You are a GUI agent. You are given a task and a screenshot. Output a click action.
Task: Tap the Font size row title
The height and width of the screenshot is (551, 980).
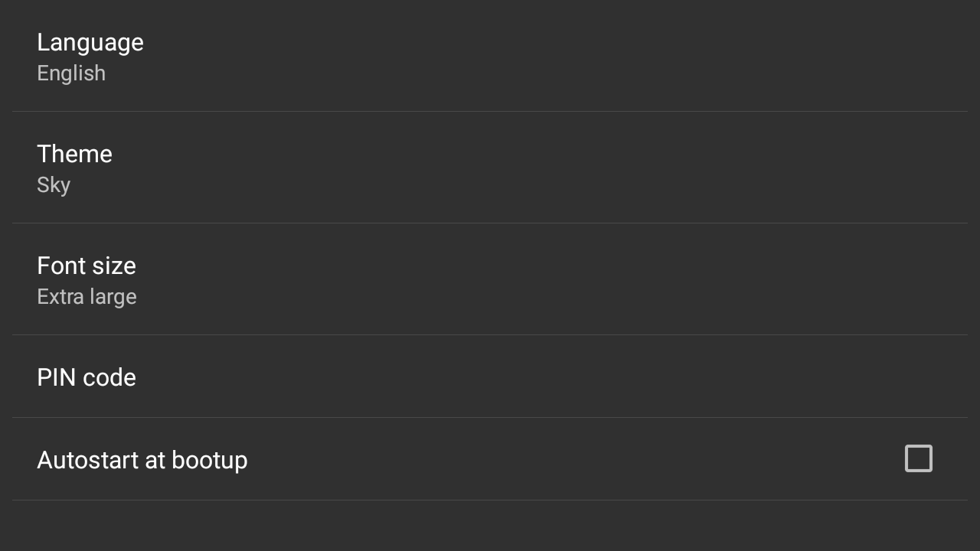[87, 266]
